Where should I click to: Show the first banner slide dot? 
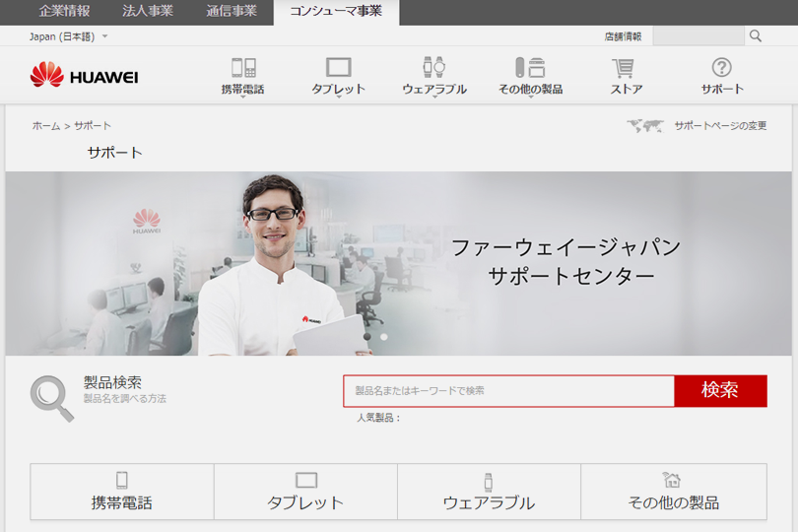click(x=367, y=337)
